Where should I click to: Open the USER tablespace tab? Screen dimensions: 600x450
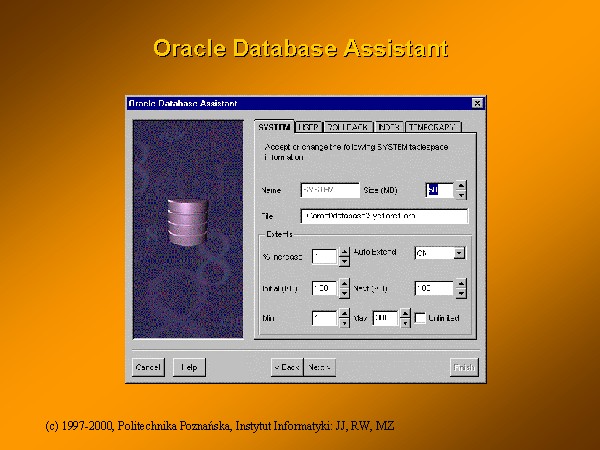[x=309, y=127]
